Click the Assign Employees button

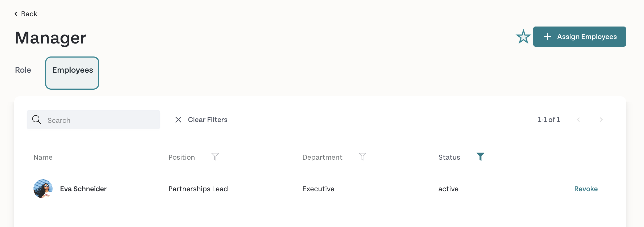(579, 37)
